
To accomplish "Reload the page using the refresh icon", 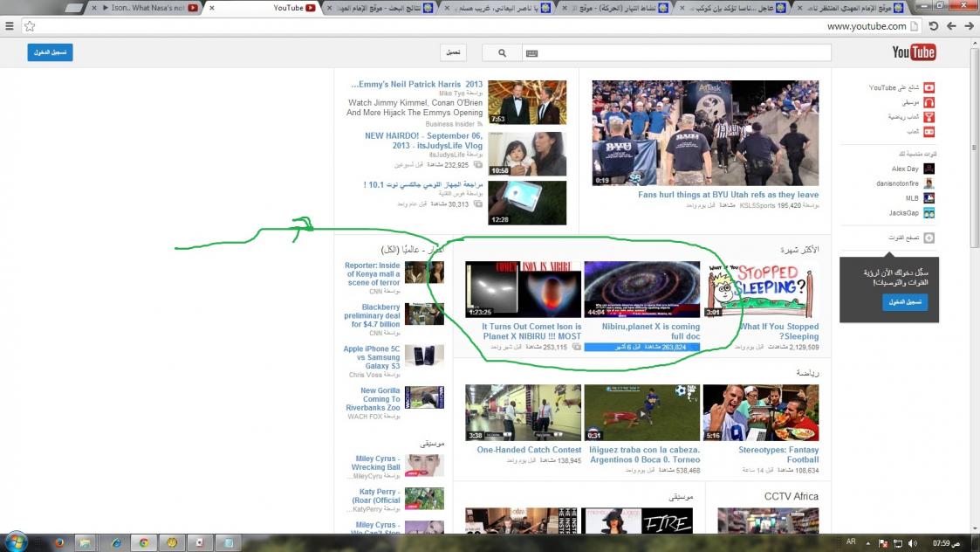I will [933, 26].
